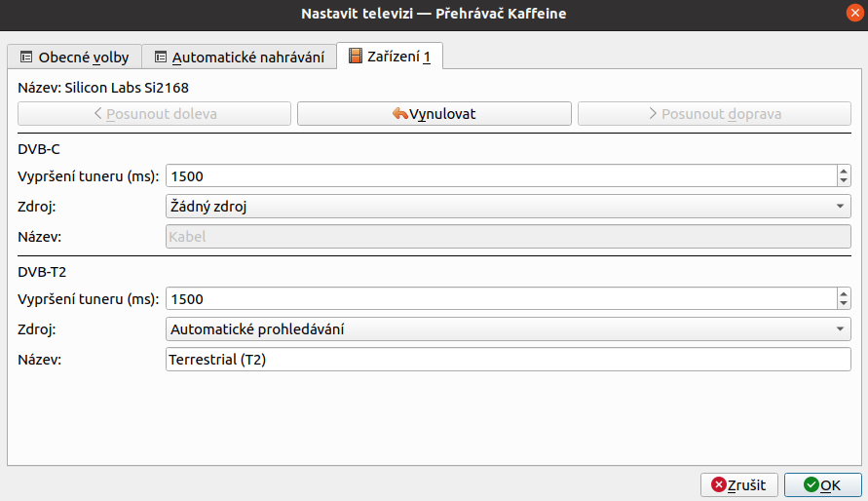Open the DVB-C Zdroj dropdown showing Žádný zdroj

click(x=509, y=206)
